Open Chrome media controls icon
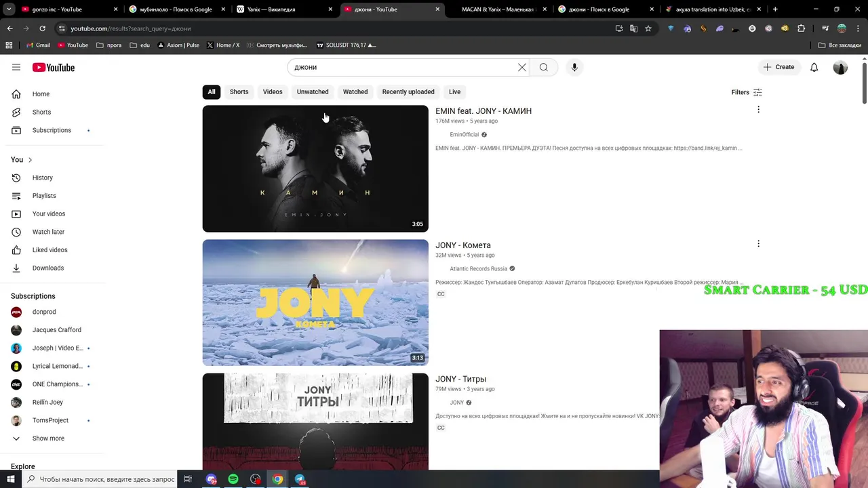 [x=825, y=28]
